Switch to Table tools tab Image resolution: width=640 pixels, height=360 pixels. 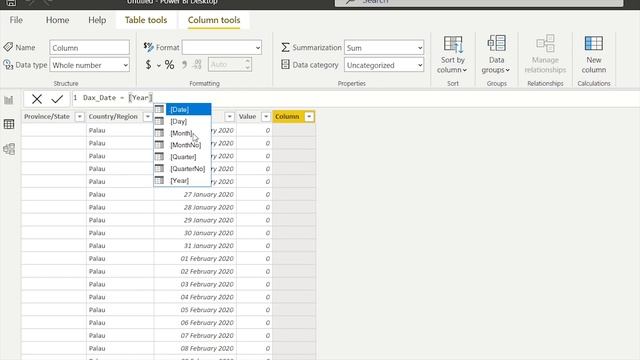[x=146, y=20]
